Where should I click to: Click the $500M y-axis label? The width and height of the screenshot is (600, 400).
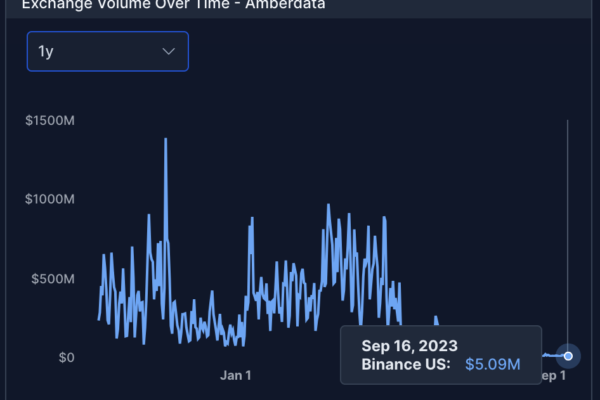pos(53,279)
